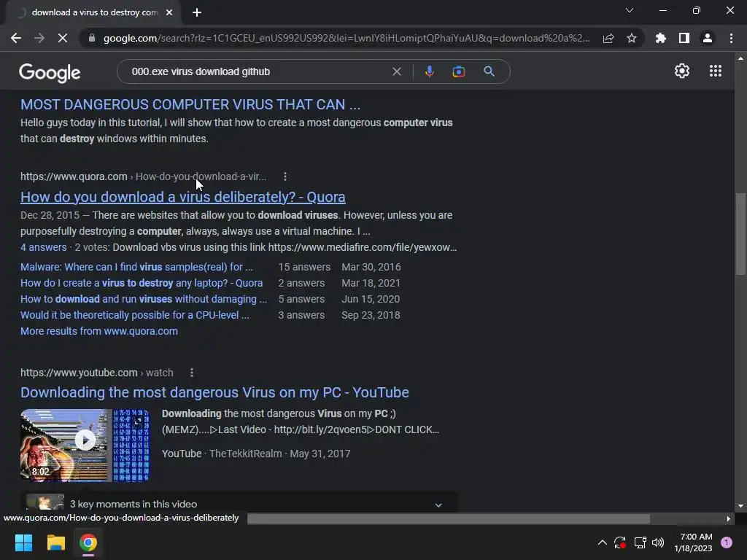Image resolution: width=747 pixels, height=560 pixels.
Task: Open 'How to download and run viruses' link
Action: pyautogui.click(x=144, y=299)
